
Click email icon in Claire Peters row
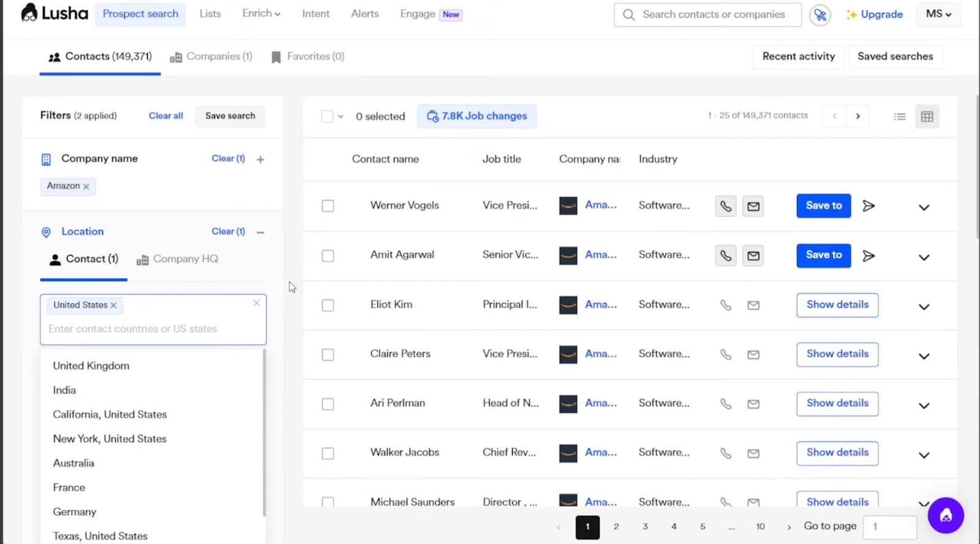point(753,355)
